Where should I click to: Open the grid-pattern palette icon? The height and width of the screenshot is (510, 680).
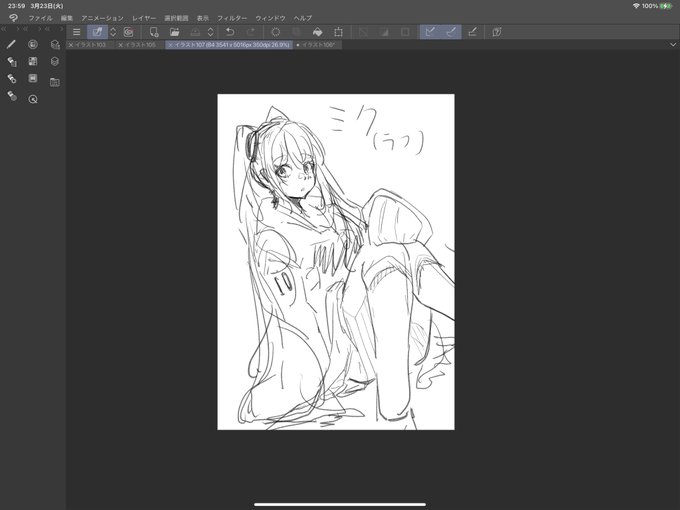tap(33, 62)
